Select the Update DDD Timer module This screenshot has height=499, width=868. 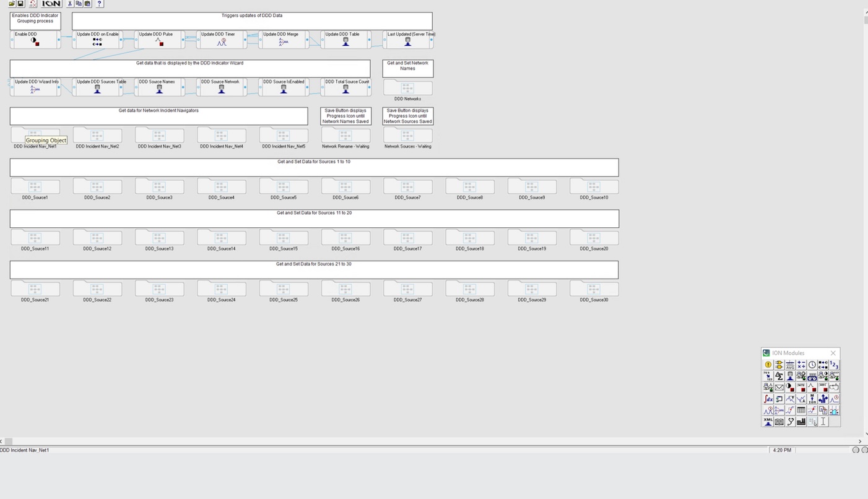(x=222, y=40)
